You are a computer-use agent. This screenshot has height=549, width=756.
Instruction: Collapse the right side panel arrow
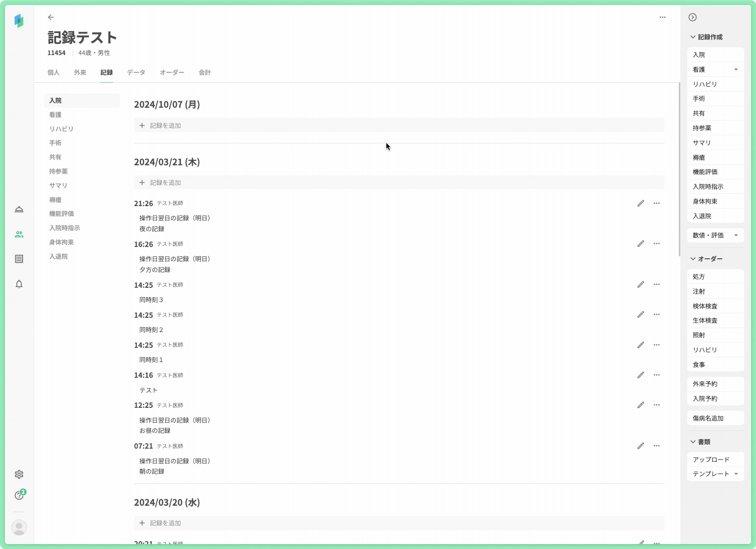tap(693, 17)
